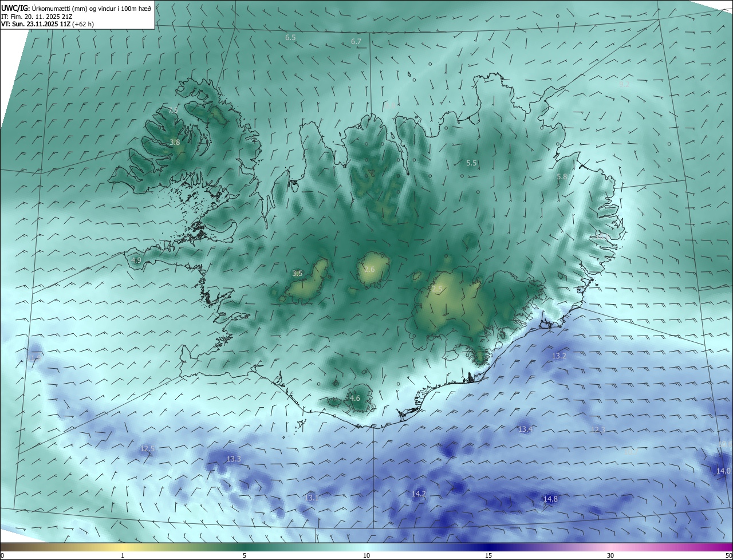Click the 13.3 value label on the map

[234, 459]
